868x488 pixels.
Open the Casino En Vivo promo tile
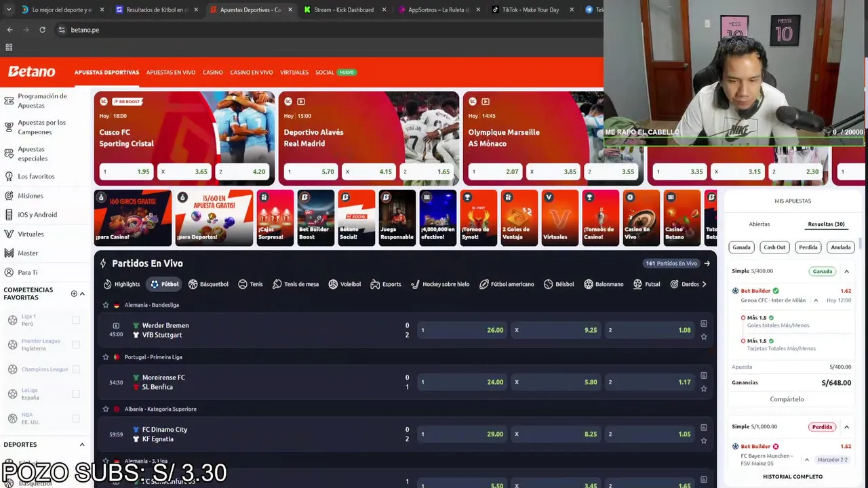point(641,218)
